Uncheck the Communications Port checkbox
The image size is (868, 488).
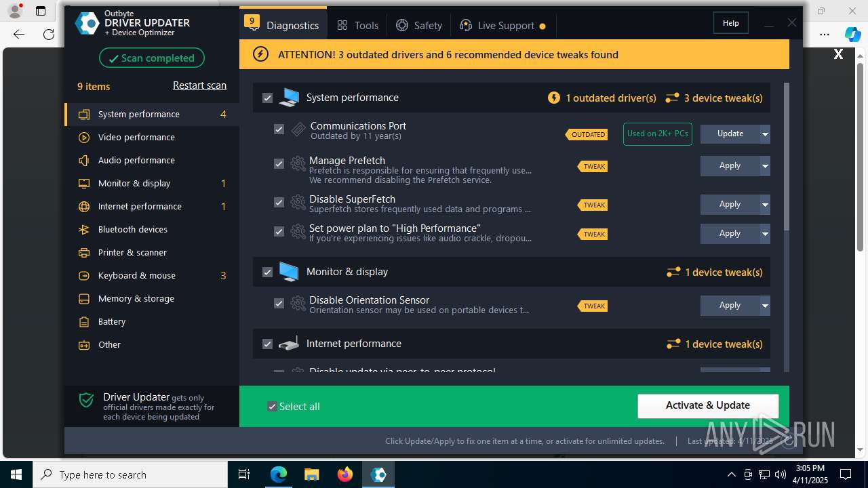279,129
